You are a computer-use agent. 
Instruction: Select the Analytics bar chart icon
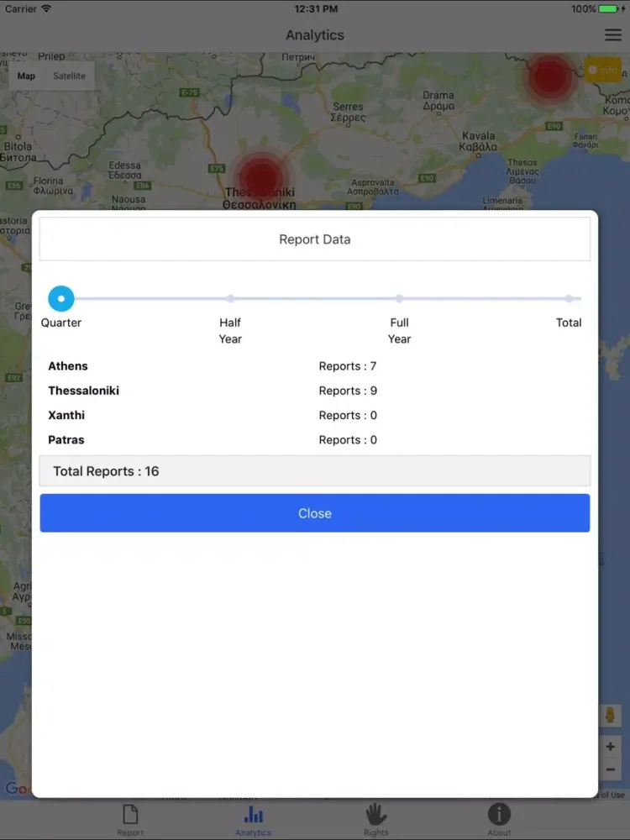point(253,814)
